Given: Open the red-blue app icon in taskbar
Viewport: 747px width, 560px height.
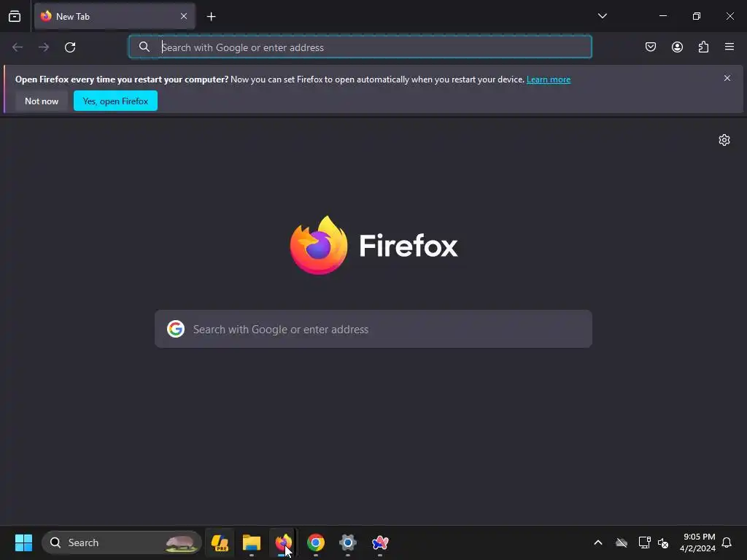Looking at the screenshot, I should [x=379, y=542].
